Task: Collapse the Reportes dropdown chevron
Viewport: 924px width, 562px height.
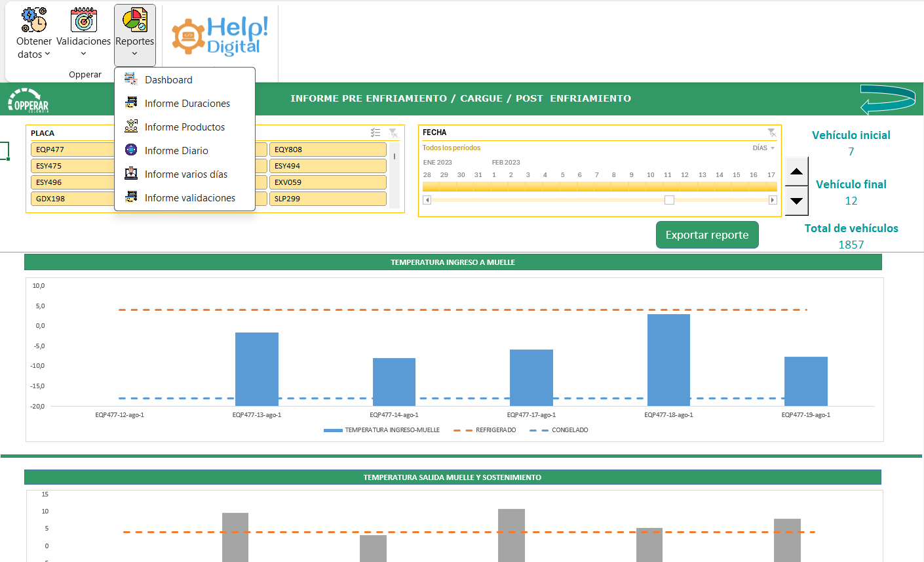Action: point(134,54)
